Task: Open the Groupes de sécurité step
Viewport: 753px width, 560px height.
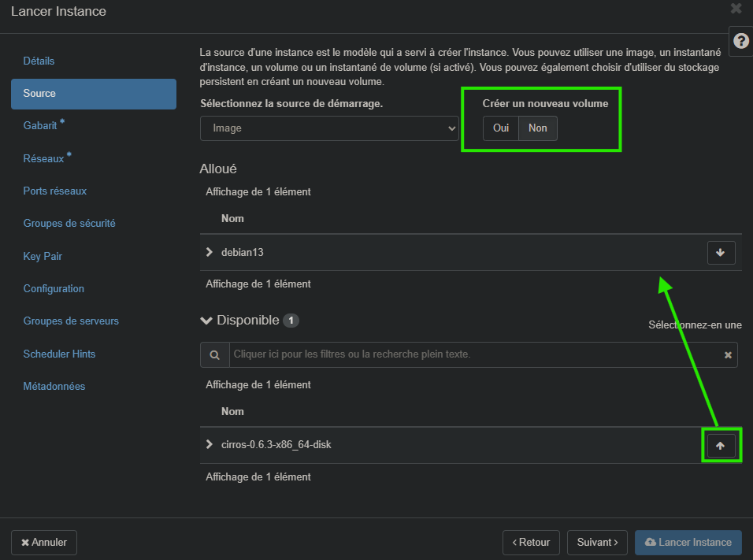Action: [69, 223]
